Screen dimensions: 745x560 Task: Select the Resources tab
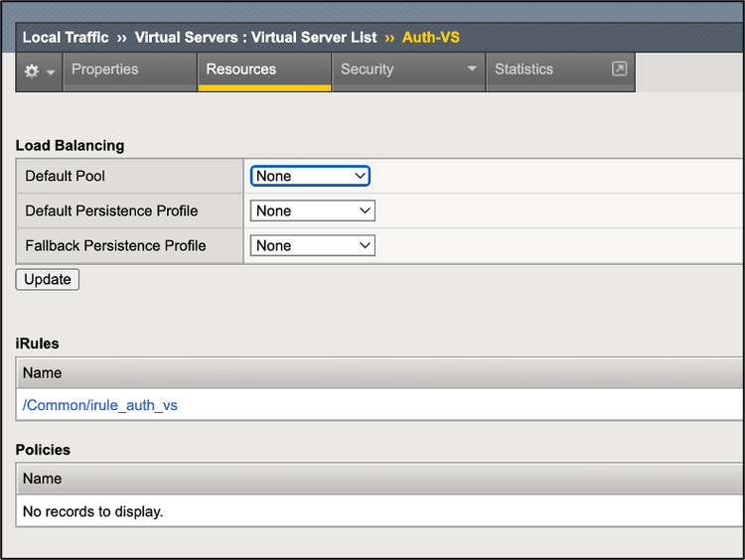coord(241,70)
